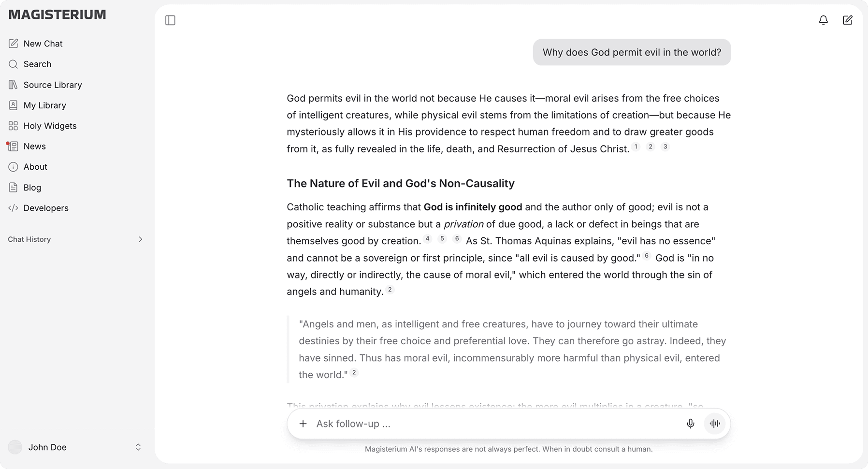Open Holy Widgets from the sidebar
This screenshot has width=868, height=469.
50,126
